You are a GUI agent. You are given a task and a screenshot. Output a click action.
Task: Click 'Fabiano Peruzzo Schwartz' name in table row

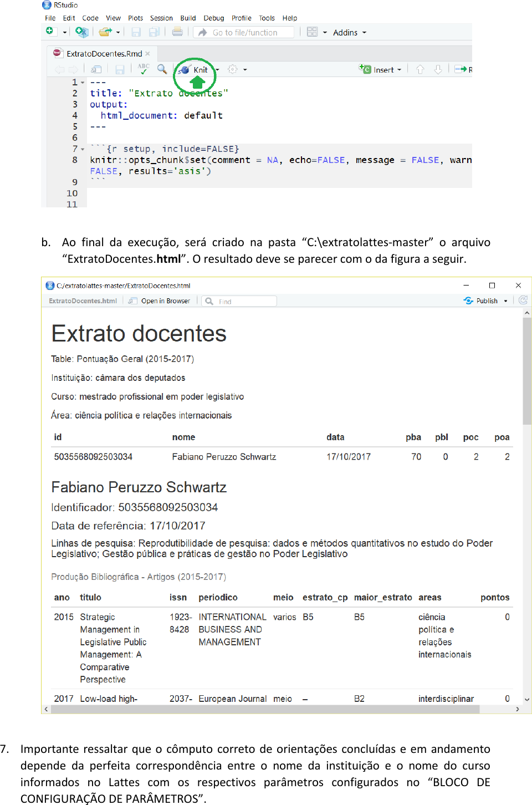(224, 457)
